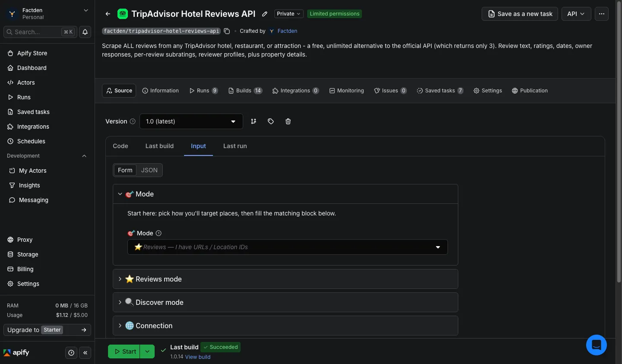Viewport: 622px width, 364px height.
Task: Expand the Connection section
Action: coord(285,326)
